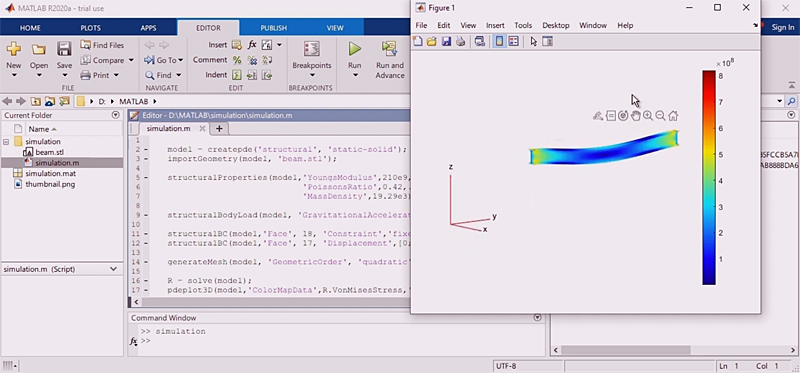800x373 pixels.
Task: Toggle the Insert Legend button
Action: click(x=514, y=42)
